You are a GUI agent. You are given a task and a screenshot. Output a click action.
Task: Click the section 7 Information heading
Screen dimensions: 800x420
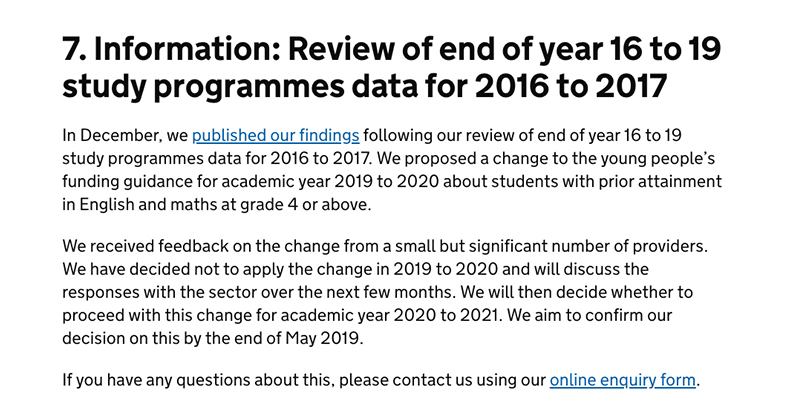391,67
